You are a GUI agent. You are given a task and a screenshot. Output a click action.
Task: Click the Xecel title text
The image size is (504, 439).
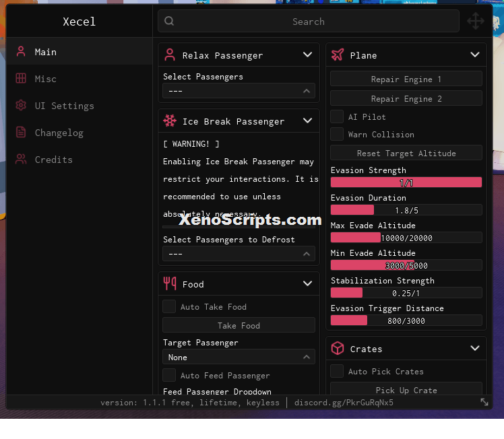[x=79, y=22]
